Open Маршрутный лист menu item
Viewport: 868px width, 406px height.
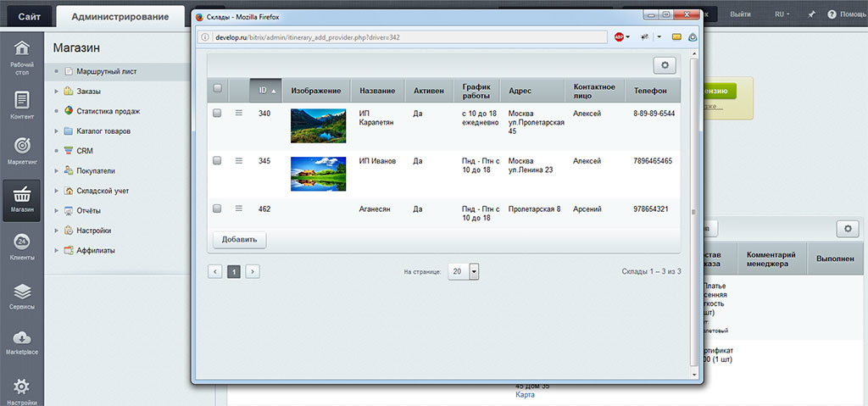pos(101,71)
